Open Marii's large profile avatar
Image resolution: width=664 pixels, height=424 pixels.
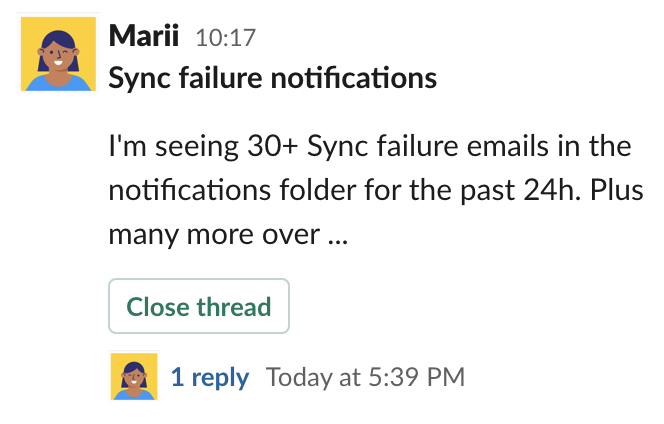[x=51, y=54]
